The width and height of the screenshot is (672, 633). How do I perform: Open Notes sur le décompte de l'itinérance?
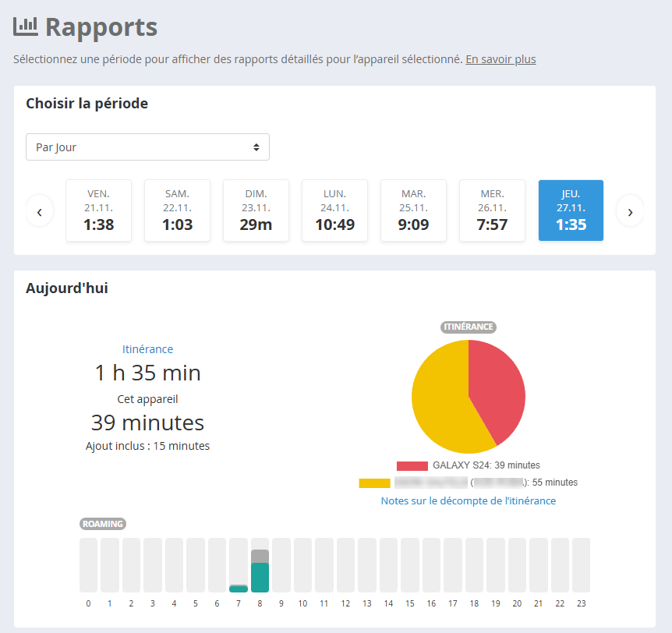(468, 500)
